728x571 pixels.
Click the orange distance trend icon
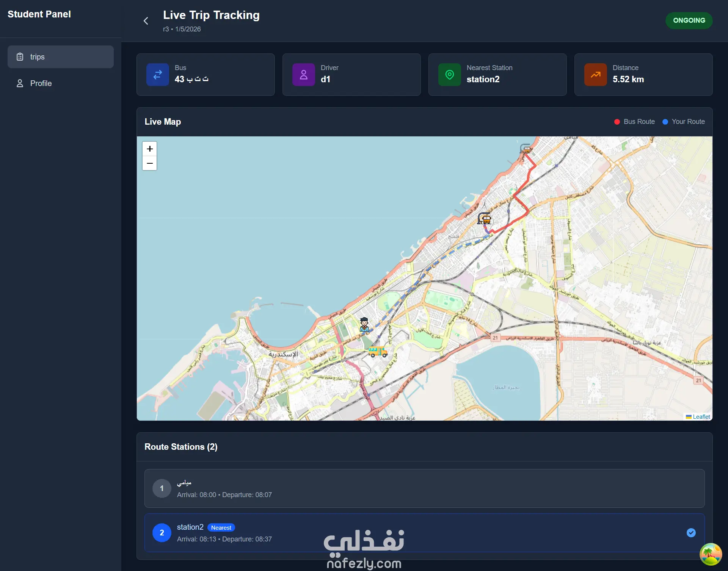[596, 75]
